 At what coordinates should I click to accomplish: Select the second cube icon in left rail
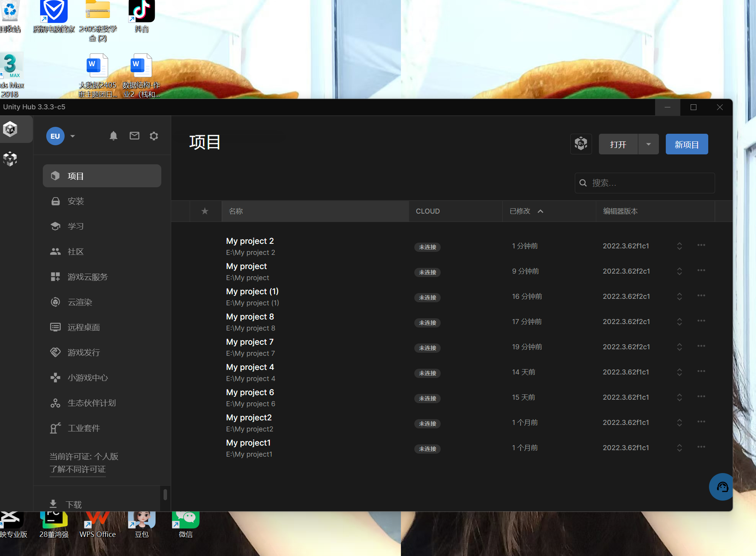pyautogui.click(x=10, y=159)
